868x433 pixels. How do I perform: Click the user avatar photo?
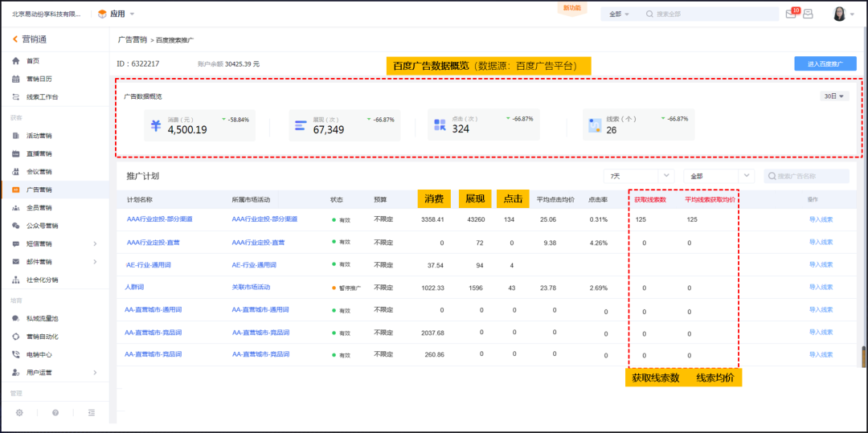point(839,14)
